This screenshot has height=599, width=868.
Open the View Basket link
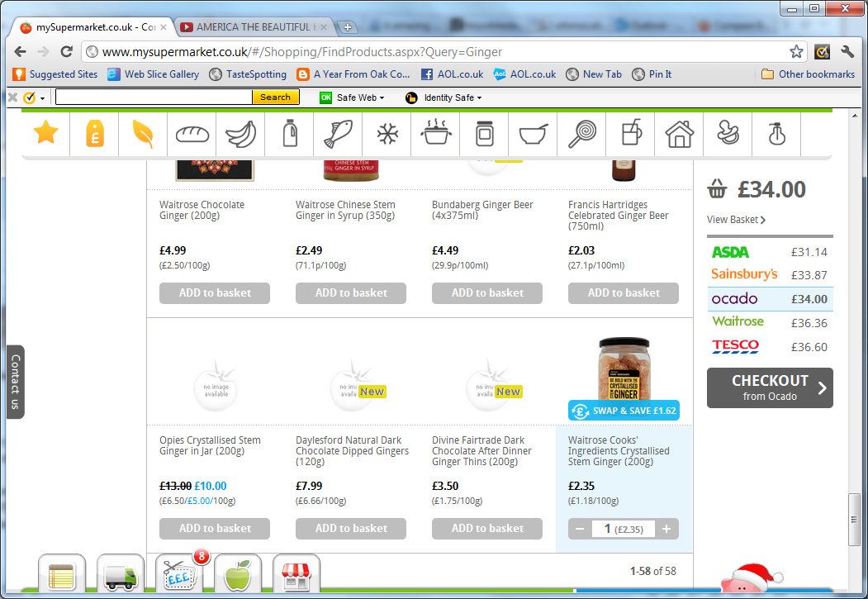point(736,220)
